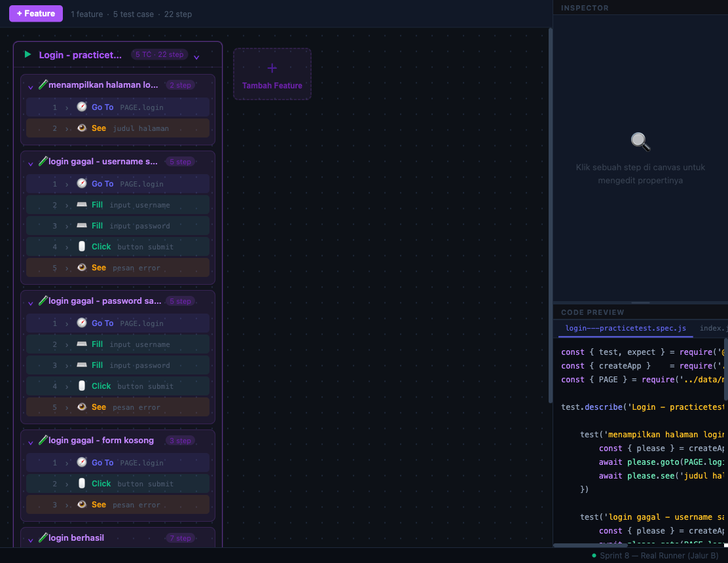Click compass icon in form kosong Go To step
728x563 pixels.
(x=82, y=462)
